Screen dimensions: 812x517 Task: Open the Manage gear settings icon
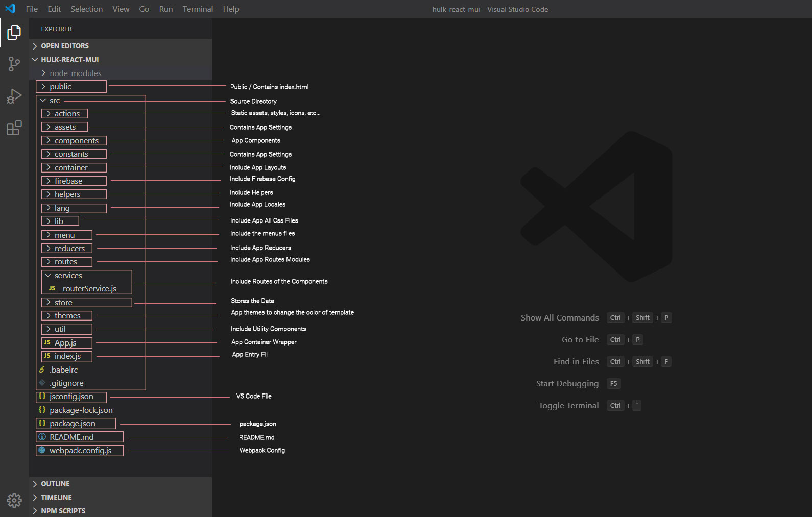pos(14,500)
